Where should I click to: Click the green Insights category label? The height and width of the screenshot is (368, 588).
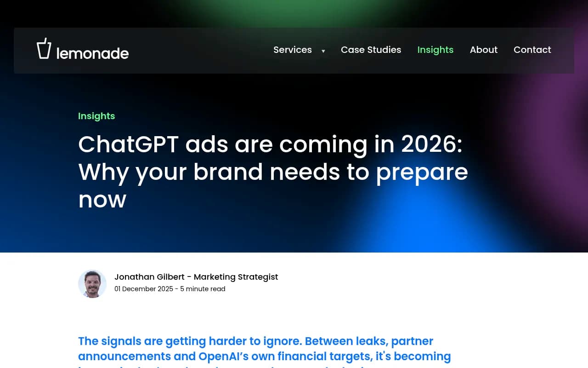(96, 116)
